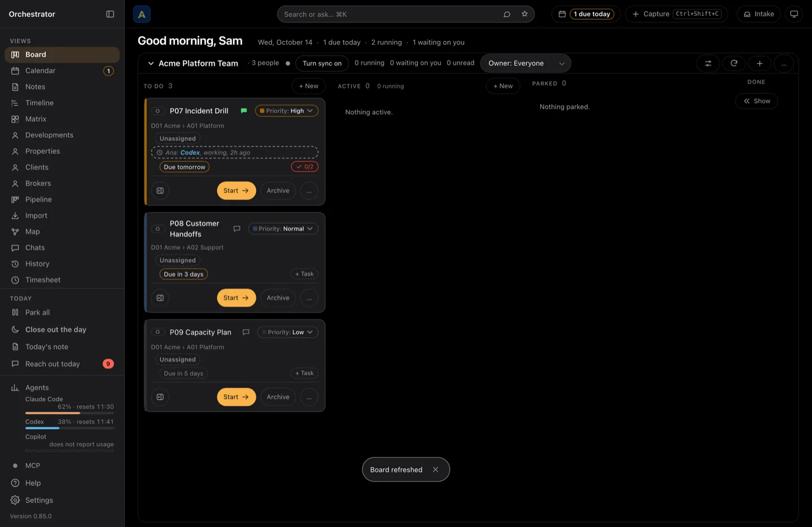
Task: Turn sync on for the team
Action: click(x=322, y=63)
